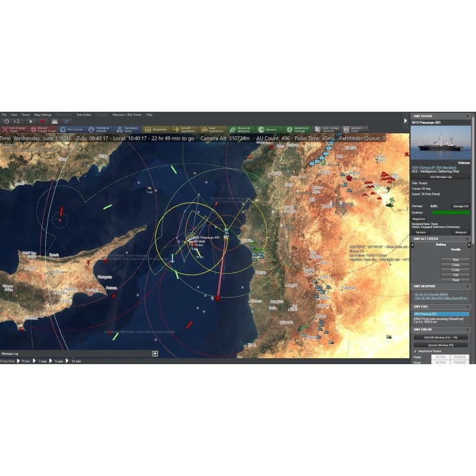Open the SSV Vishnya database link
The height and width of the screenshot is (476, 476).
(434, 167)
